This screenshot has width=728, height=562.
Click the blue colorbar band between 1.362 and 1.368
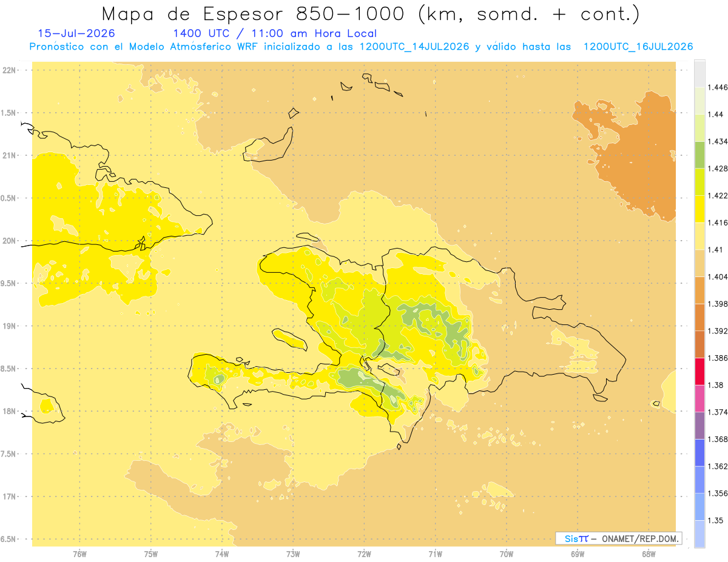[699, 453]
